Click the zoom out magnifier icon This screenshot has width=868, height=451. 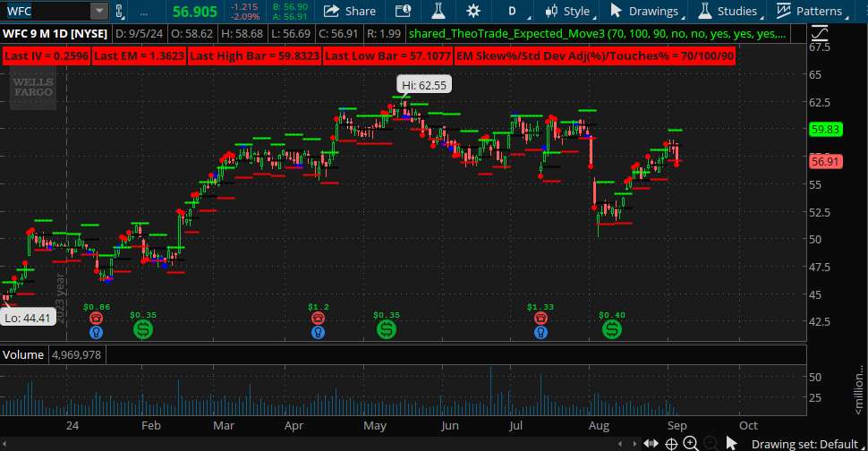click(711, 443)
